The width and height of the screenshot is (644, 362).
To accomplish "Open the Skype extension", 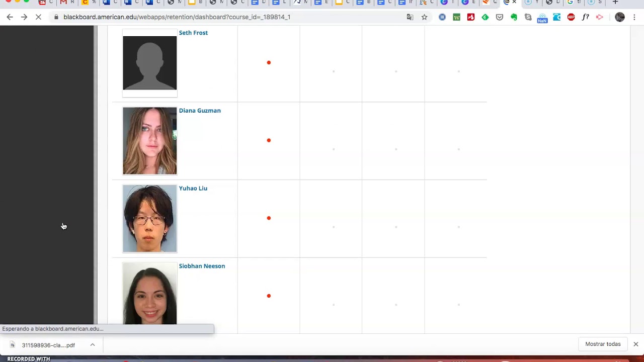I will coord(528,17).
